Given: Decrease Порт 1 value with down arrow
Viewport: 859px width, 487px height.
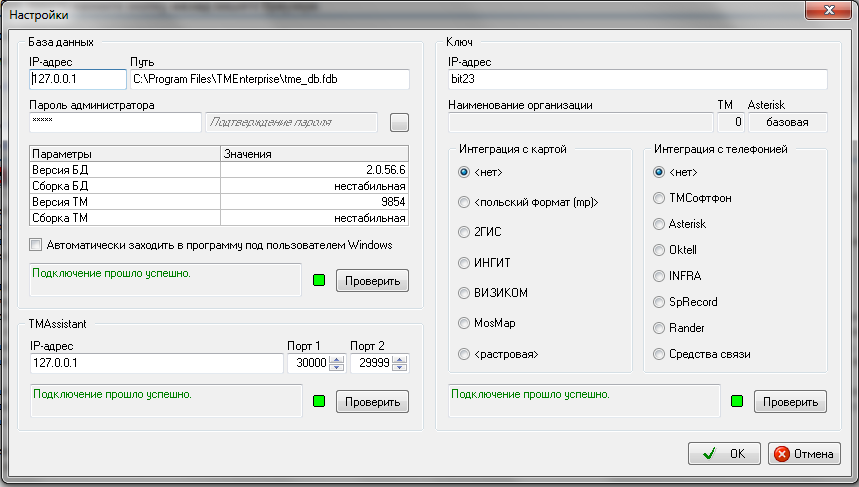Looking at the screenshot, I should [x=336, y=368].
